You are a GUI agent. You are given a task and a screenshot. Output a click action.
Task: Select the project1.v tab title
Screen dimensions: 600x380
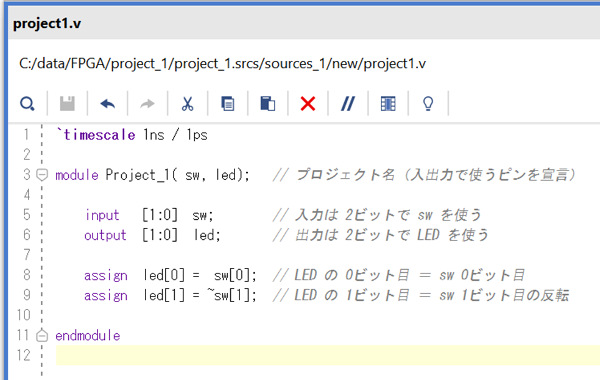pos(47,24)
